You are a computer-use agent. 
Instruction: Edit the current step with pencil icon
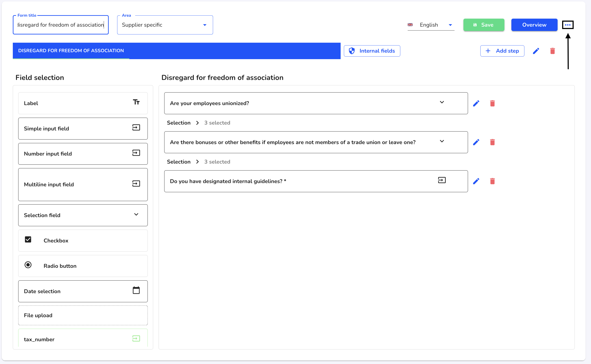(536, 51)
